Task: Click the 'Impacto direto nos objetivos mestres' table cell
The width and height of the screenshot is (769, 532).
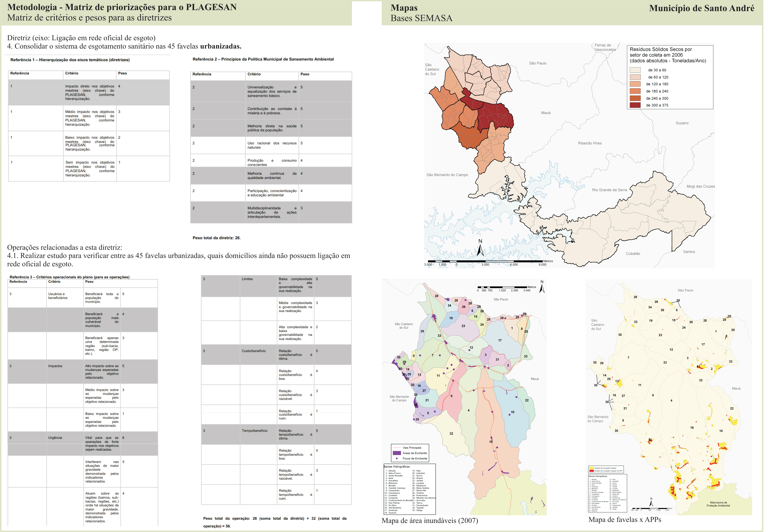Action: pos(90,92)
